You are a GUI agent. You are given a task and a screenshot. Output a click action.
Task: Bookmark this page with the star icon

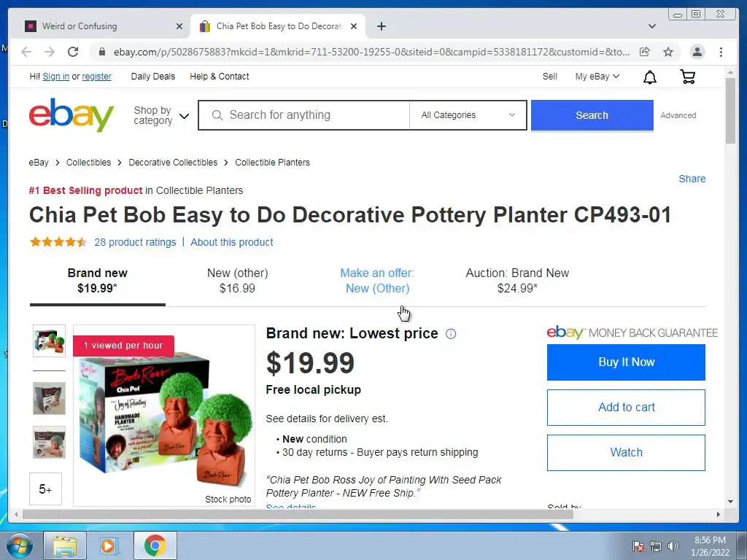click(x=668, y=52)
